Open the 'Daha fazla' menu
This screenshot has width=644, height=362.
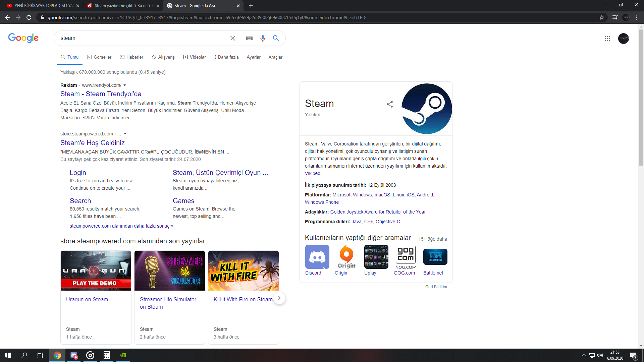click(226, 57)
